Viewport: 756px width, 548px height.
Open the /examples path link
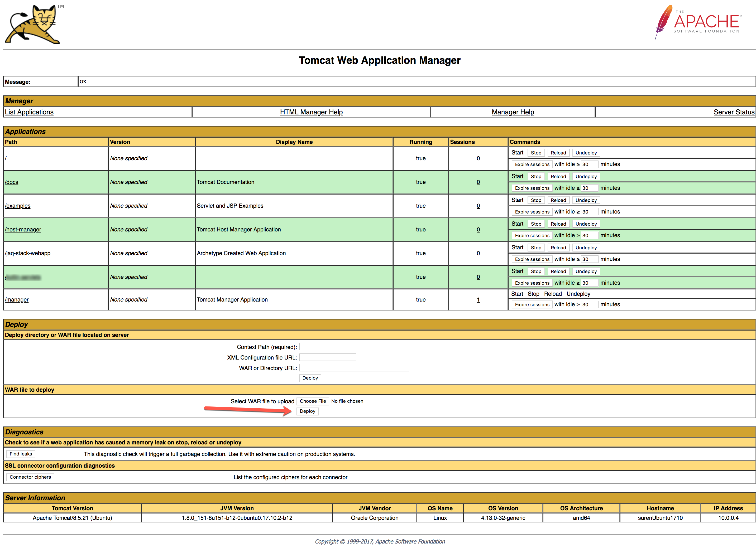pyautogui.click(x=18, y=206)
